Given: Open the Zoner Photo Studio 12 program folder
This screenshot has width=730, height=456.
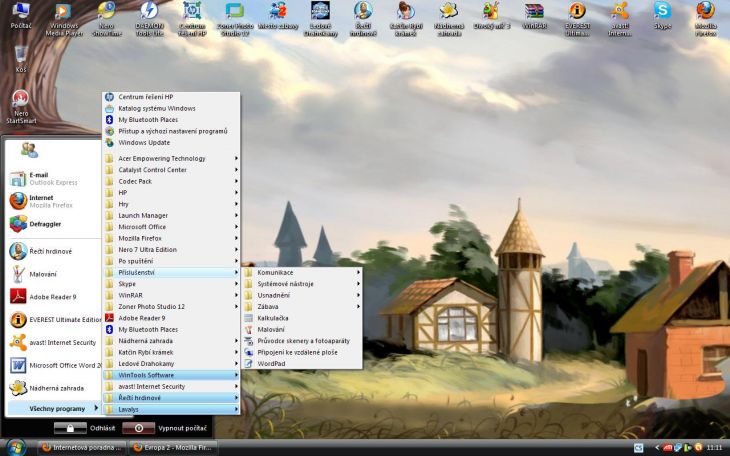Looking at the screenshot, I should (x=171, y=306).
